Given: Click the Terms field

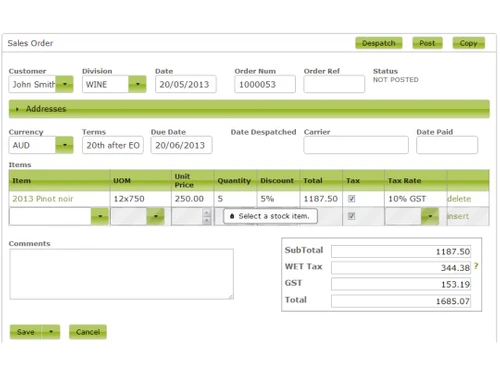Looking at the screenshot, I should pos(113,145).
